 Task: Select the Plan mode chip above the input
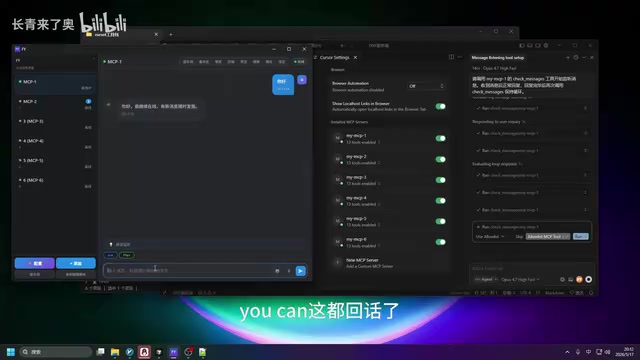(127, 255)
